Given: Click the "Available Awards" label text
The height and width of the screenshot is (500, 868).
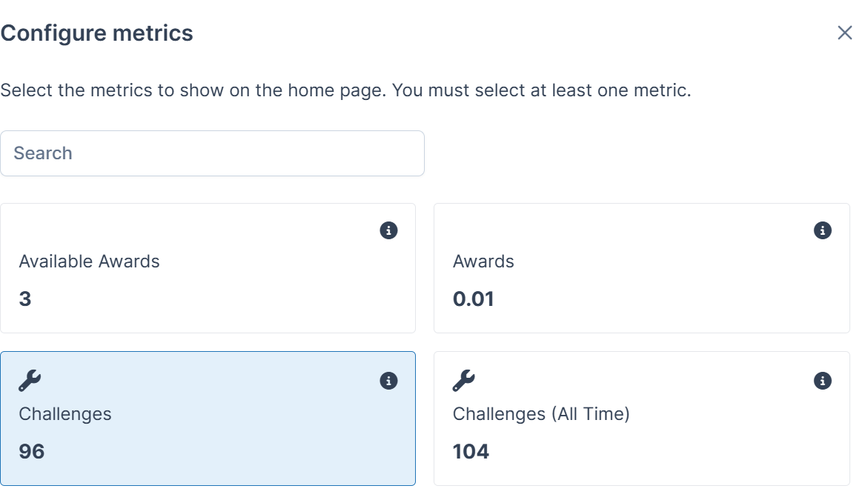Looking at the screenshot, I should point(89,261).
